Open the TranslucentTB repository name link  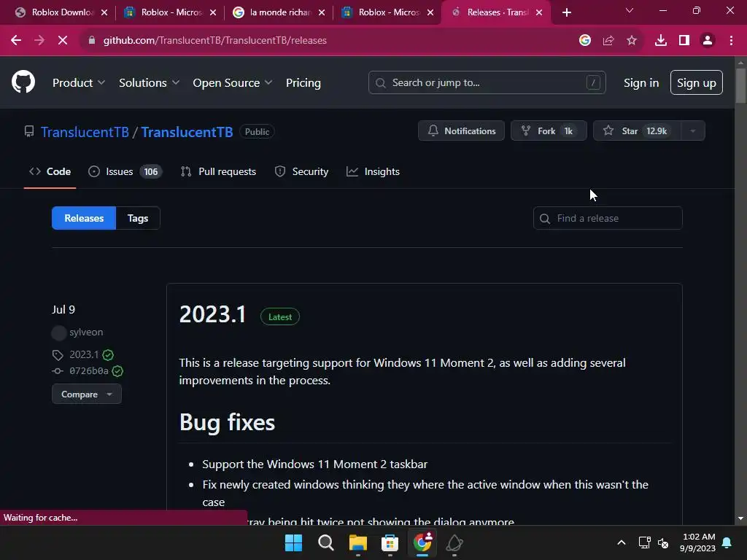click(x=187, y=132)
